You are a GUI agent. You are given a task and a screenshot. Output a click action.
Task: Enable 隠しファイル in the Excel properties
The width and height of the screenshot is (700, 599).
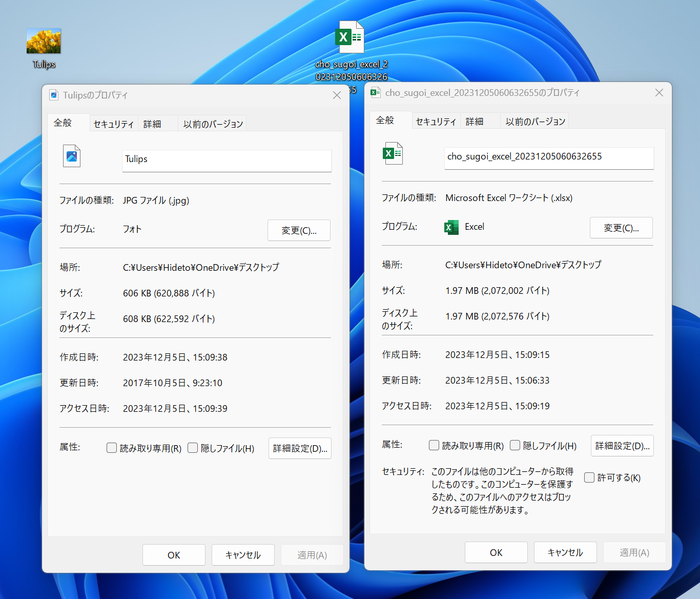tap(515, 445)
